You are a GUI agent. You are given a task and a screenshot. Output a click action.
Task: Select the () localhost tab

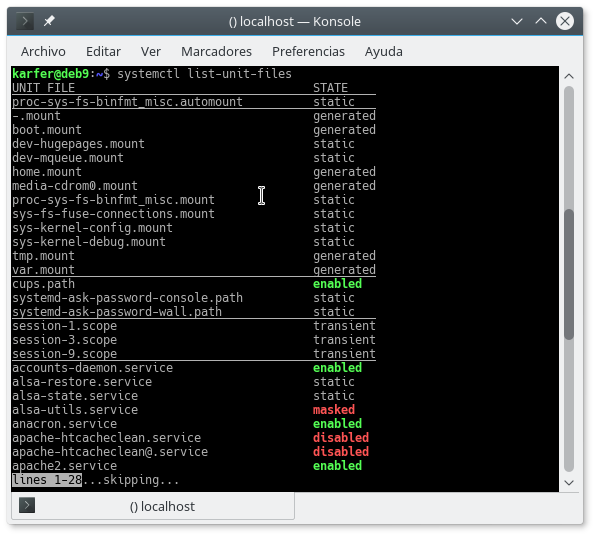(x=153, y=506)
